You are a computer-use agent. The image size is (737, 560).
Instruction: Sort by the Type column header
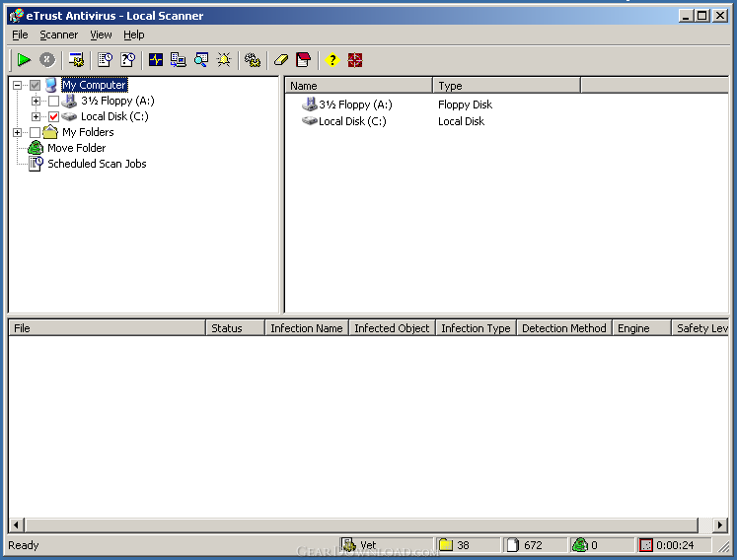pyautogui.click(x=507, y=86)
